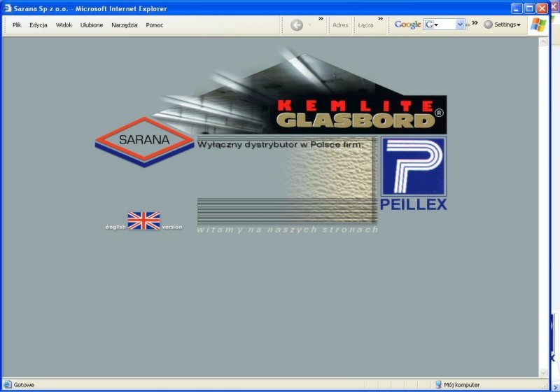The height and width of the screenshot is (392, 560).
Task: Expand hidden navigation toolbar buttons chevron
Action: (x=321, y=19)
